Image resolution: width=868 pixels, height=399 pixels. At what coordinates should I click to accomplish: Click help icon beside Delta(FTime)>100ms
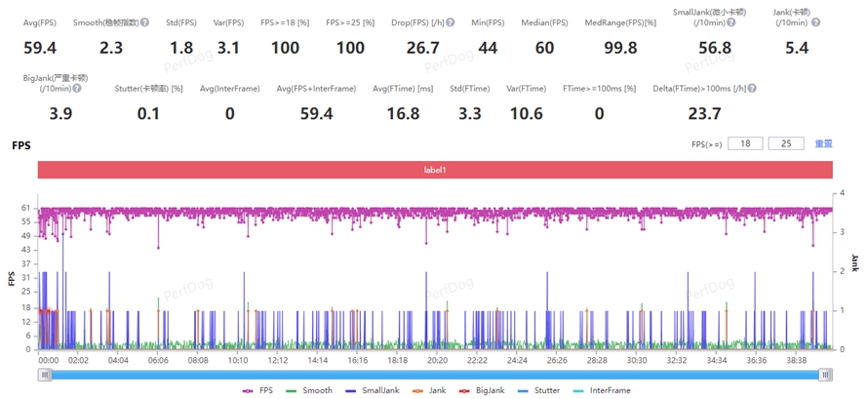[x=752, y=89]
